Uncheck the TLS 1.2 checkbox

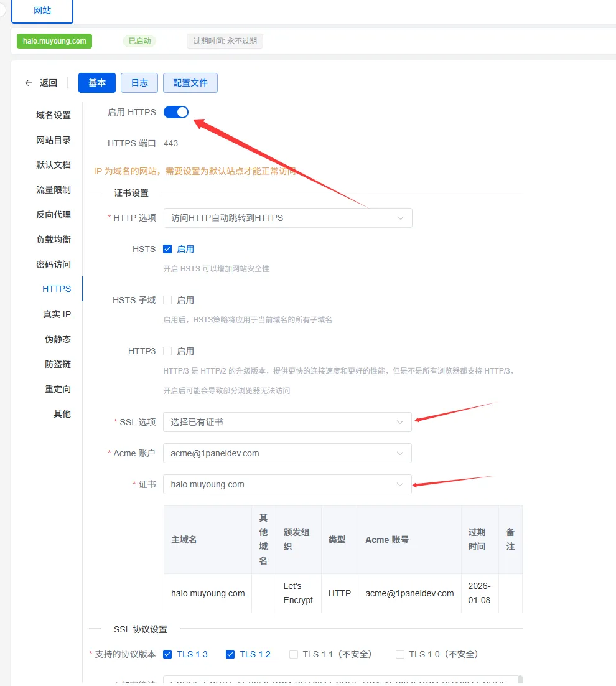click(230, 654)
